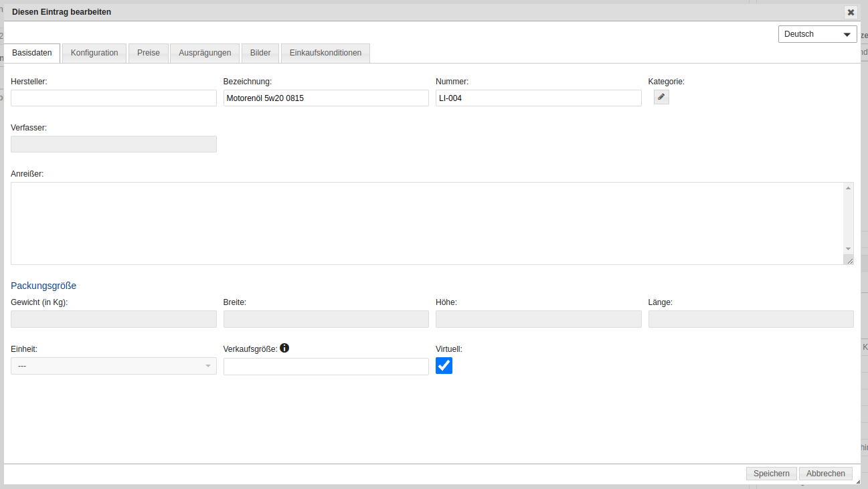Click the Nummer field containing LI-004

click(x=538, y=98)
